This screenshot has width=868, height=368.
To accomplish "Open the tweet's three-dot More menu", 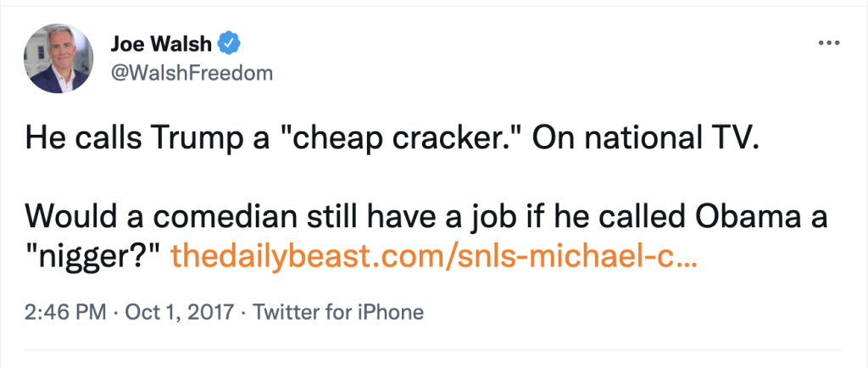I will [x=826, y=42].
